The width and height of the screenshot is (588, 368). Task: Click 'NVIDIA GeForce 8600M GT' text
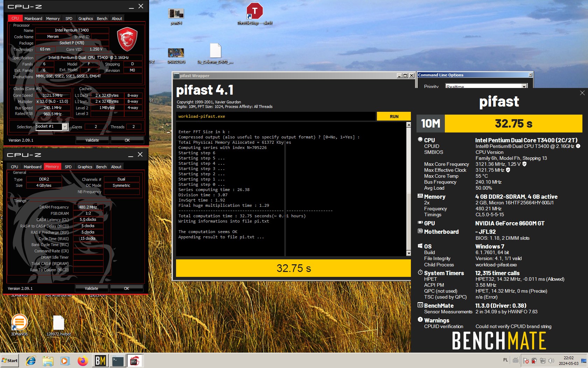click(510, 223)
